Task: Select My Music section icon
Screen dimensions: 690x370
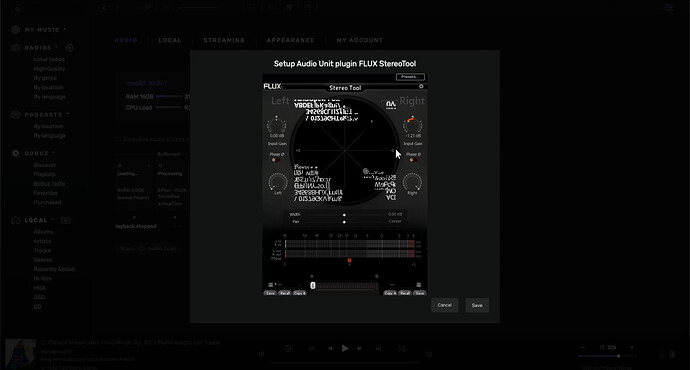Action: 15,29
